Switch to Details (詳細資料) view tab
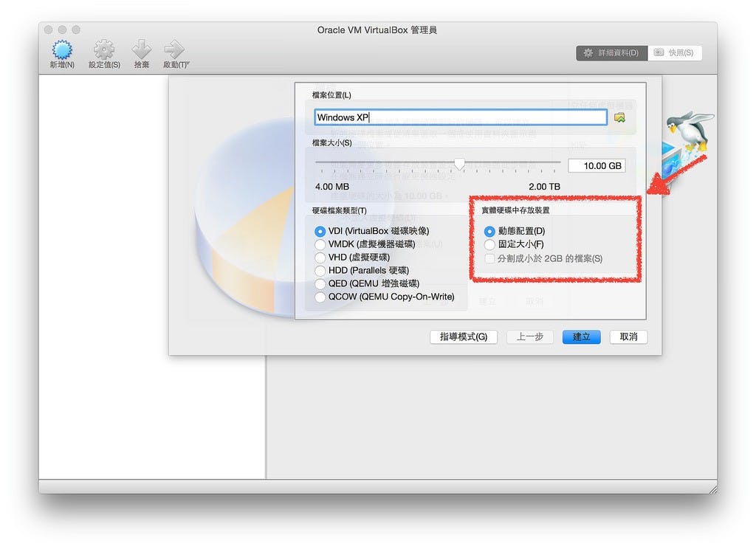756x549 pixels. click(611, 53)
